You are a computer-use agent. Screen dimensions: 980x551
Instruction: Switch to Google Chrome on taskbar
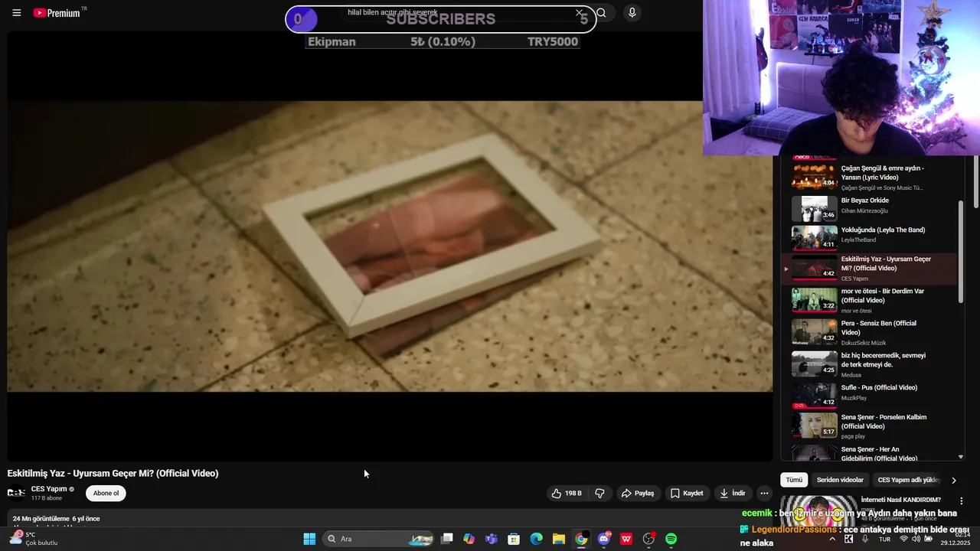point(581,539)
